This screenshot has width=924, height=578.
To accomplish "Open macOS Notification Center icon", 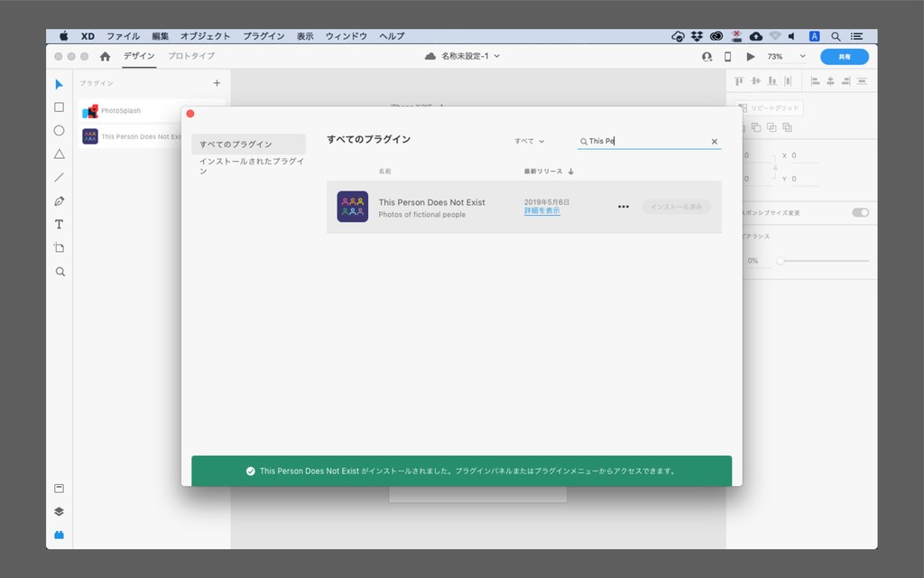I will (x=857, y=36).
